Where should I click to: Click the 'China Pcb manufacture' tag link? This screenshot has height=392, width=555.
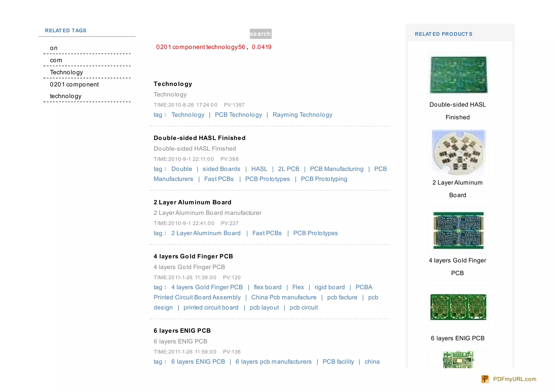(x=284, y=297)
